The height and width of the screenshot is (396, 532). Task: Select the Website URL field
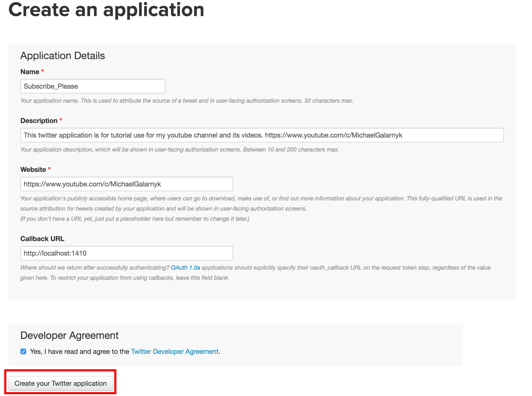(127, 184)
